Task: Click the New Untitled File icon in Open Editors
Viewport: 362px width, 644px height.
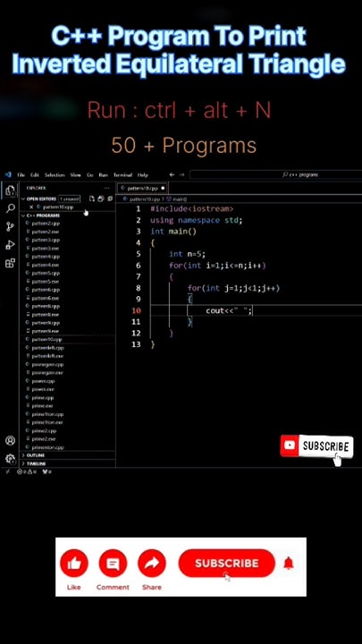Action: pyautogui.click(x=92, y=199)
